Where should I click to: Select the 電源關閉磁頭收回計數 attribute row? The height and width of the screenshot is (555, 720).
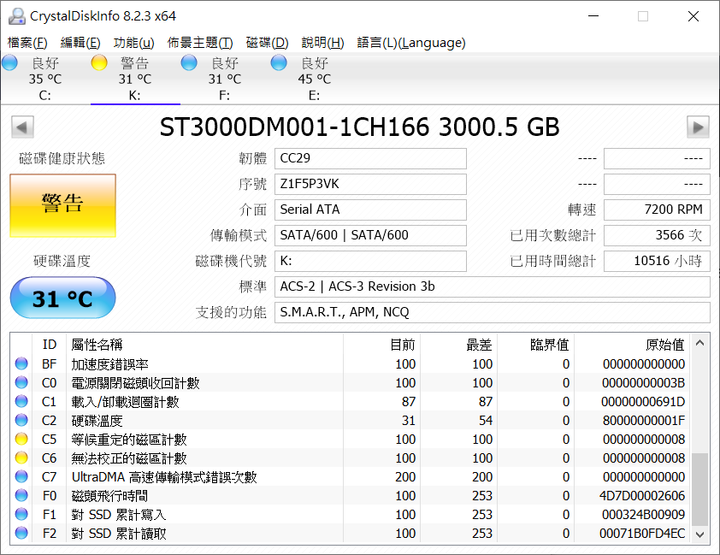click(x=350, y=383)
